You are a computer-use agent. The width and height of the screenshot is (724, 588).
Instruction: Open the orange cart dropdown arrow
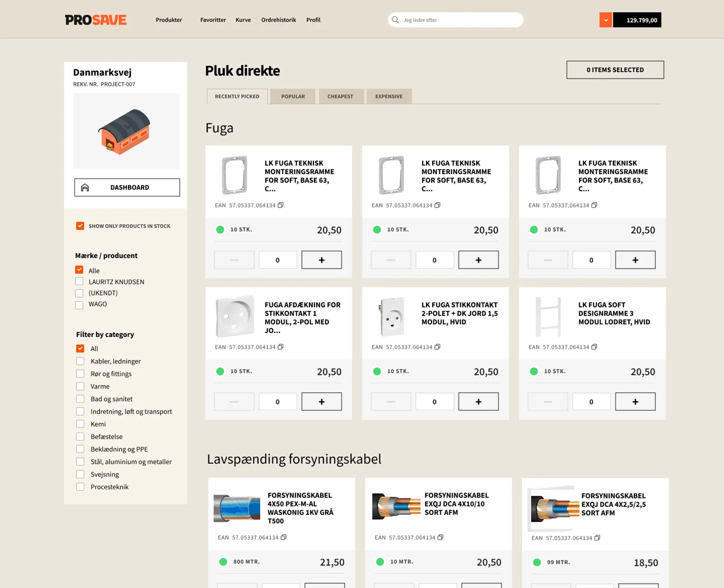point(606,20)
